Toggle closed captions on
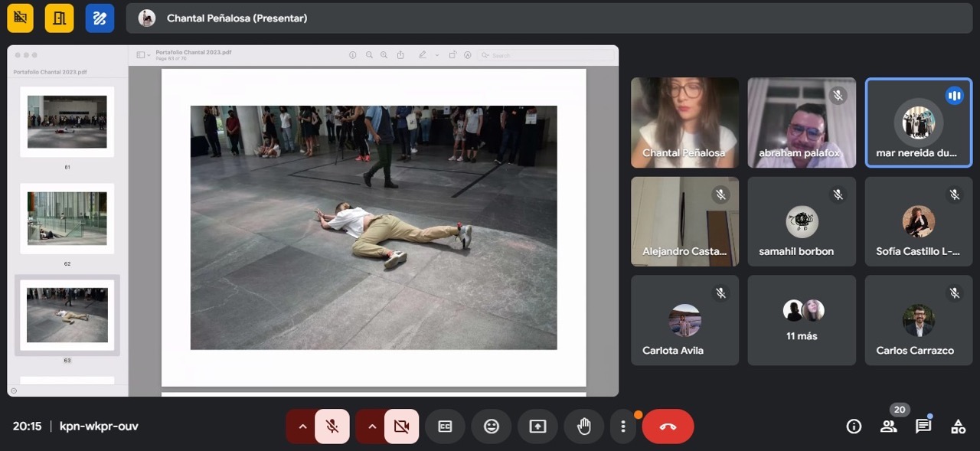The image size is (980, 451). tap(445, 426)
